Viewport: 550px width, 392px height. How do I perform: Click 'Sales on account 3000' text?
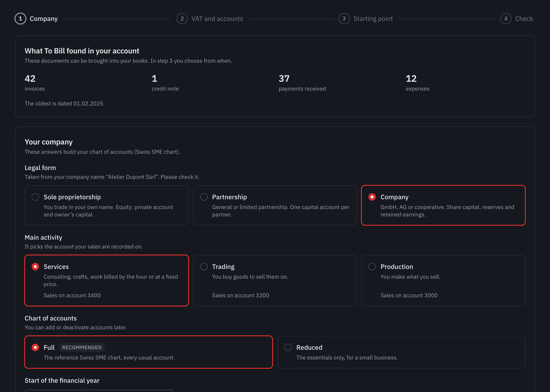[x=409, y=295]
